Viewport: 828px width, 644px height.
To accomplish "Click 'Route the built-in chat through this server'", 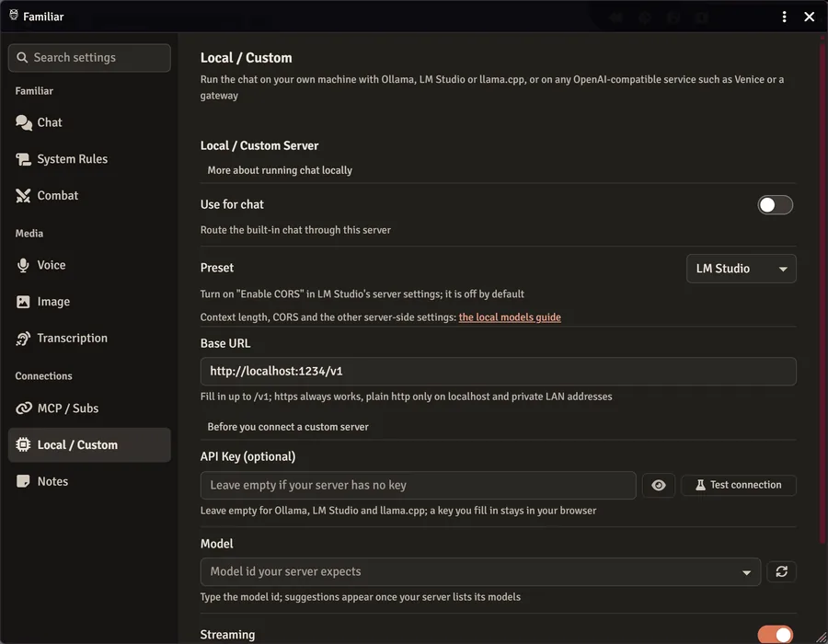I will 295,230.
